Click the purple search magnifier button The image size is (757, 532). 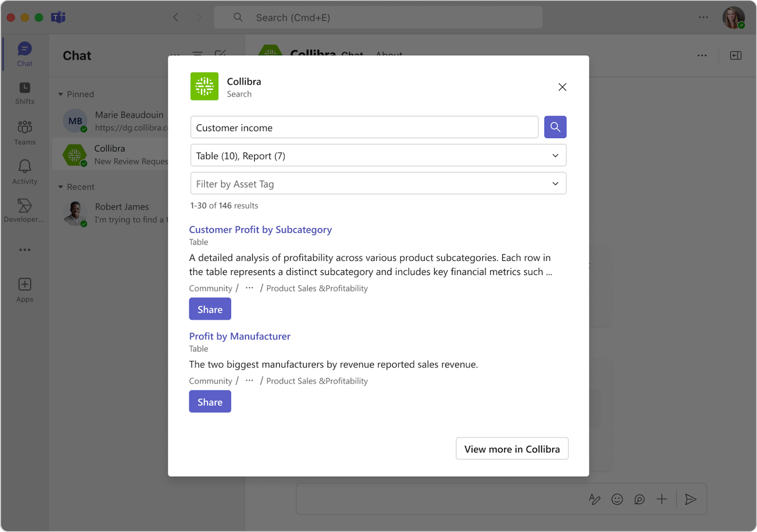coord(555,127)
